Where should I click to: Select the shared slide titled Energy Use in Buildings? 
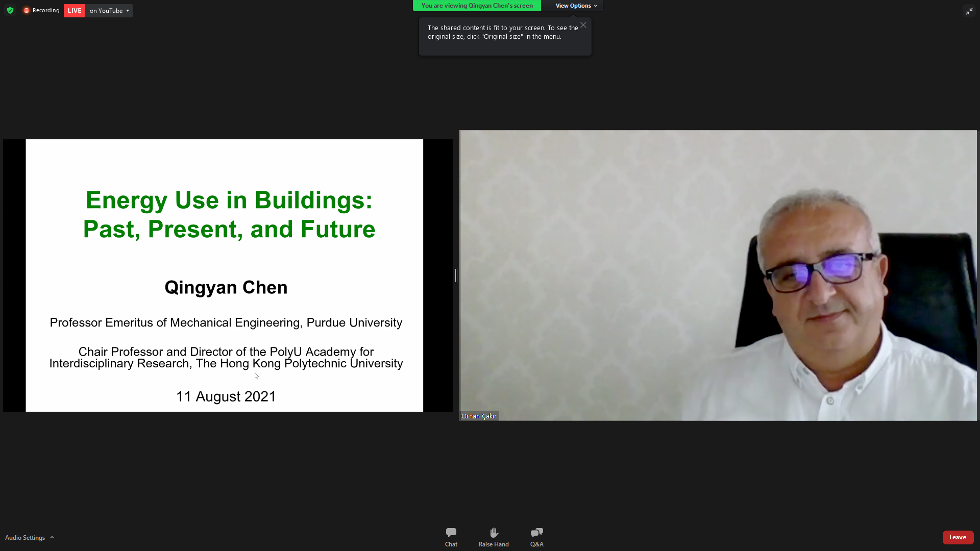click(225, 275)
